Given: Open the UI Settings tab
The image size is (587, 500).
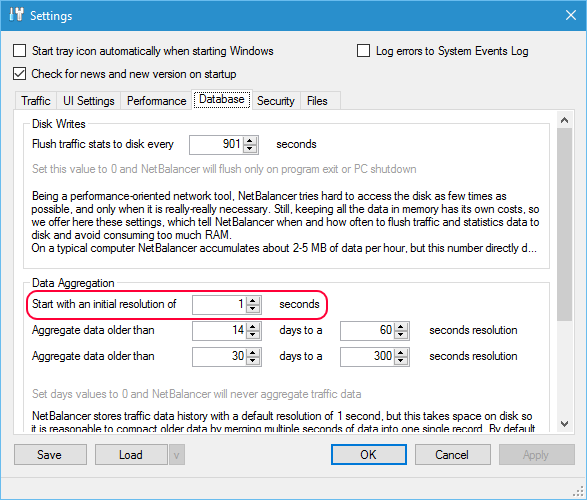Looking at the screenshot, I should [89, 101].
